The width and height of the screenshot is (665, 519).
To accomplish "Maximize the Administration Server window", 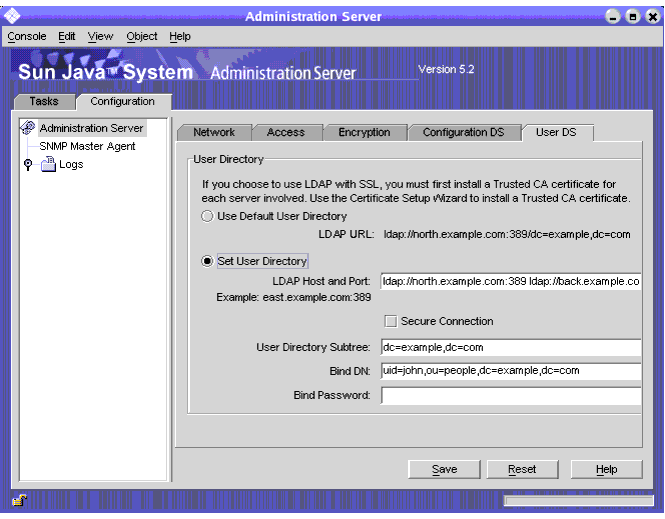I will point(632,17).
